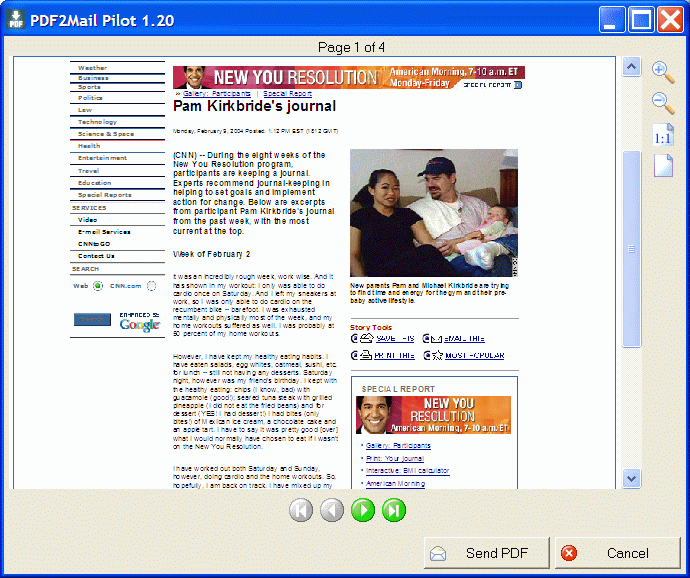Click the Story Tools heading
The width and height of the screenshot is (690, 578).
[x=371, y=328]
